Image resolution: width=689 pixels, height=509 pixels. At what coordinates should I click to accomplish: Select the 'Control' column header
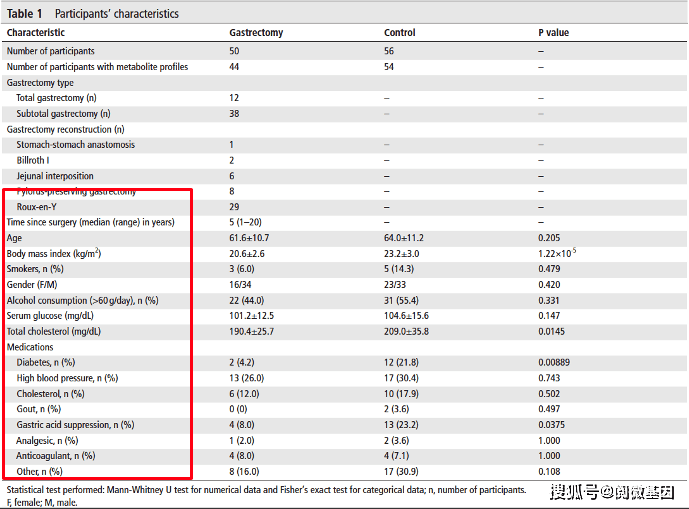(x=399, y=33)
